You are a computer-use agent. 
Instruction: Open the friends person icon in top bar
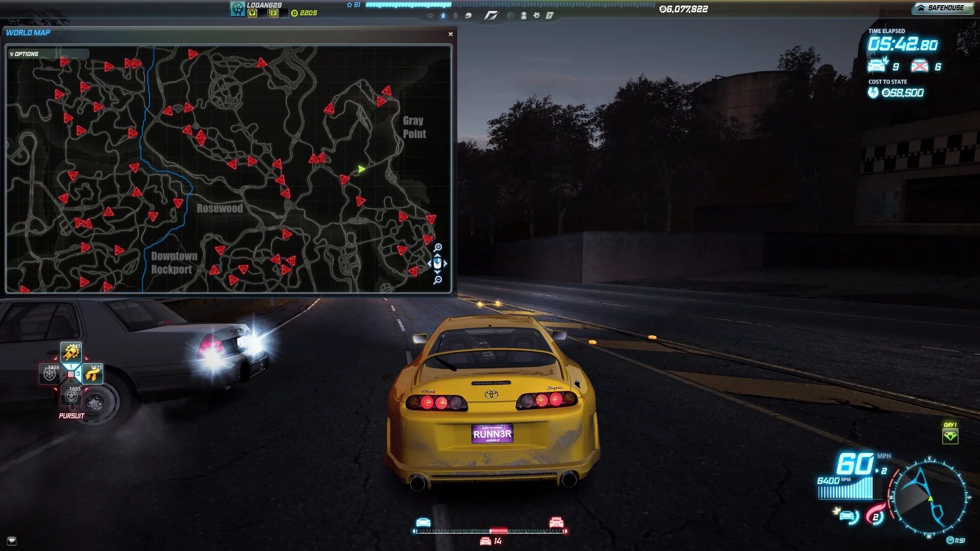click(524, 16)
